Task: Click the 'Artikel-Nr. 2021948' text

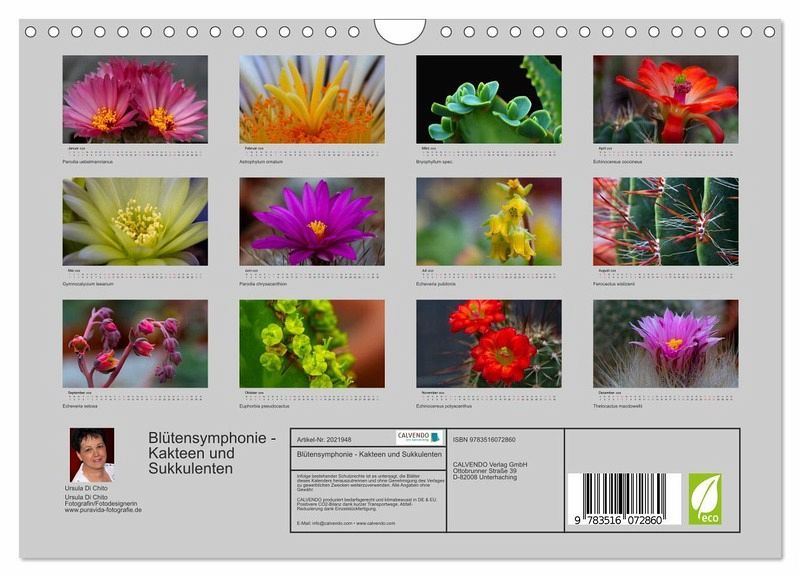Action: [324, 439]
